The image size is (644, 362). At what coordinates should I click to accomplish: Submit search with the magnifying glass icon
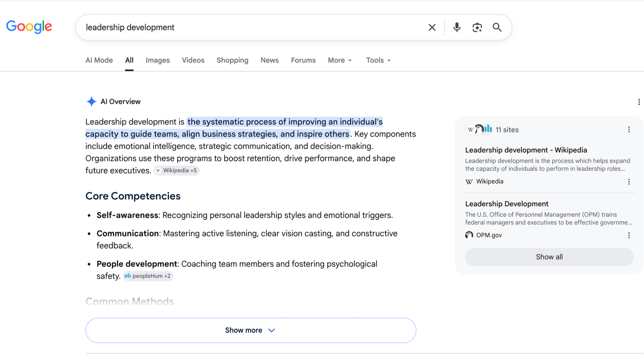point(497,27)
